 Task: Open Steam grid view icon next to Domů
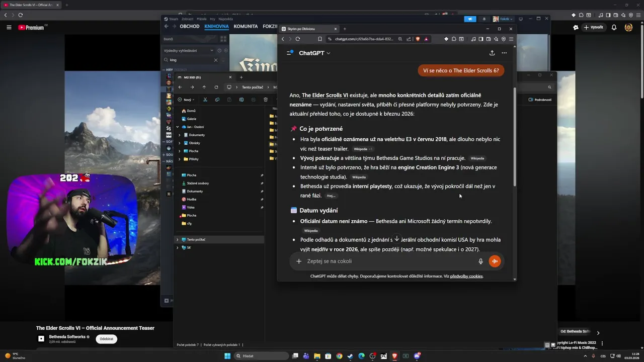[x=223, y=39]
